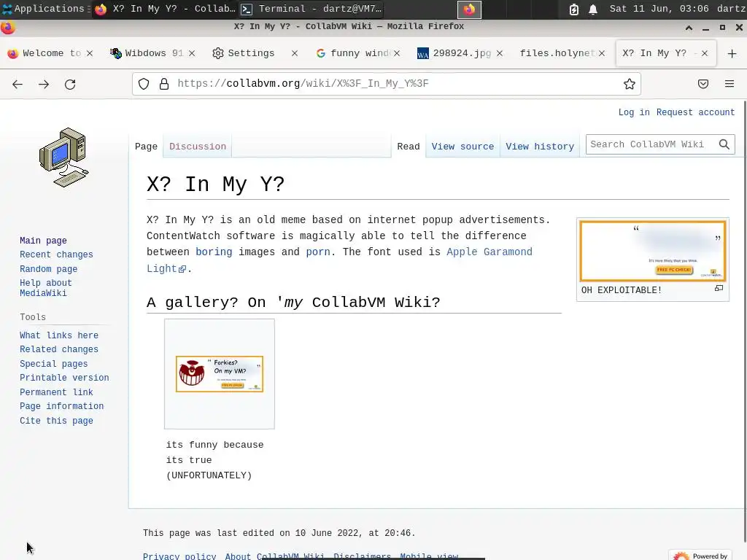Viewport: 747px width, 560px height.
Task: Open a new browser tab
Action: pos(732,53)
